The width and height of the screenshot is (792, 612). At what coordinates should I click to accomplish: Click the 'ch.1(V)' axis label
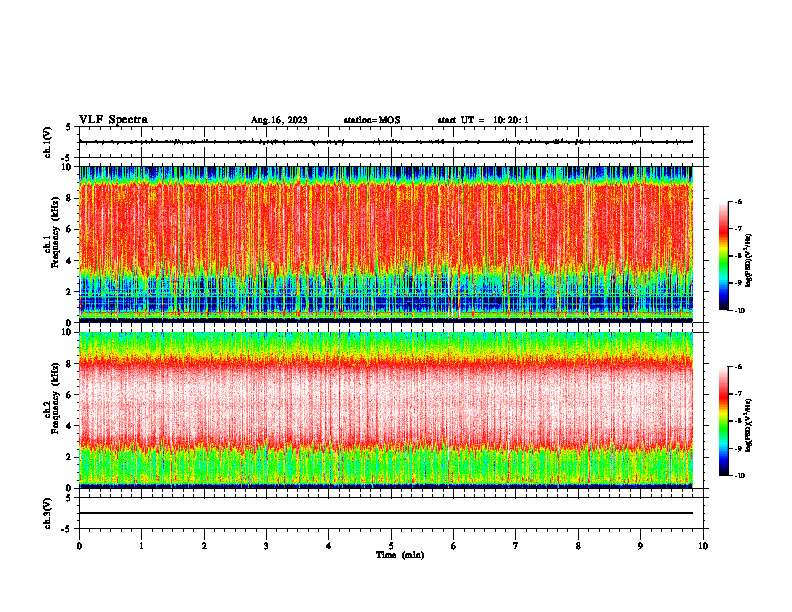[48, 142]
